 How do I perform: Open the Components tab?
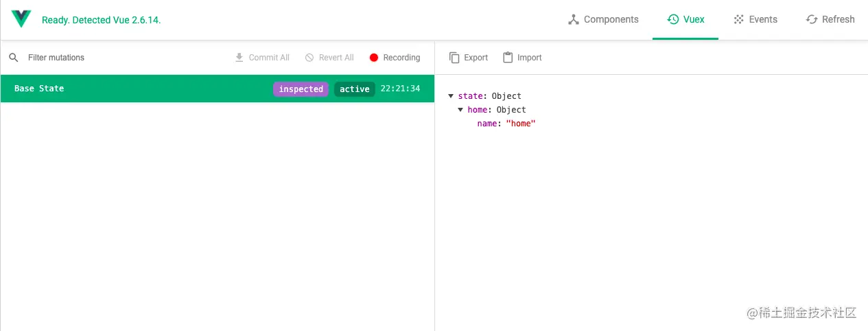click(x=603, y=19)
